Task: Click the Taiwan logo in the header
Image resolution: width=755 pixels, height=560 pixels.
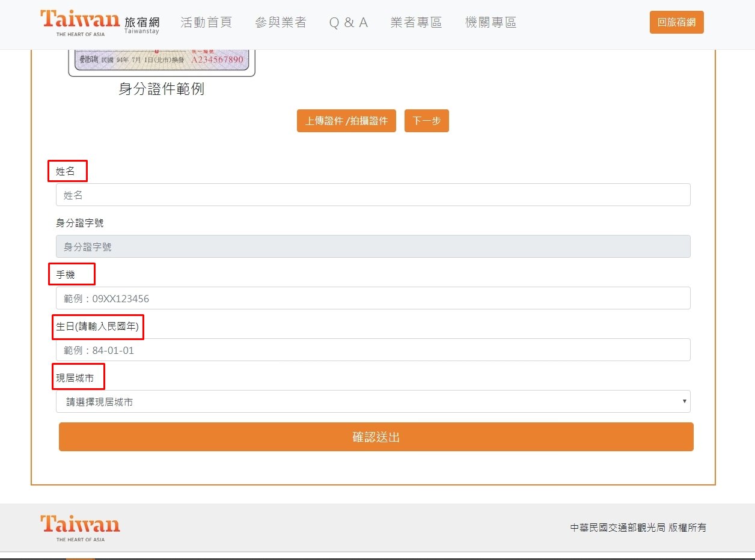Action: tap(80, 22)
